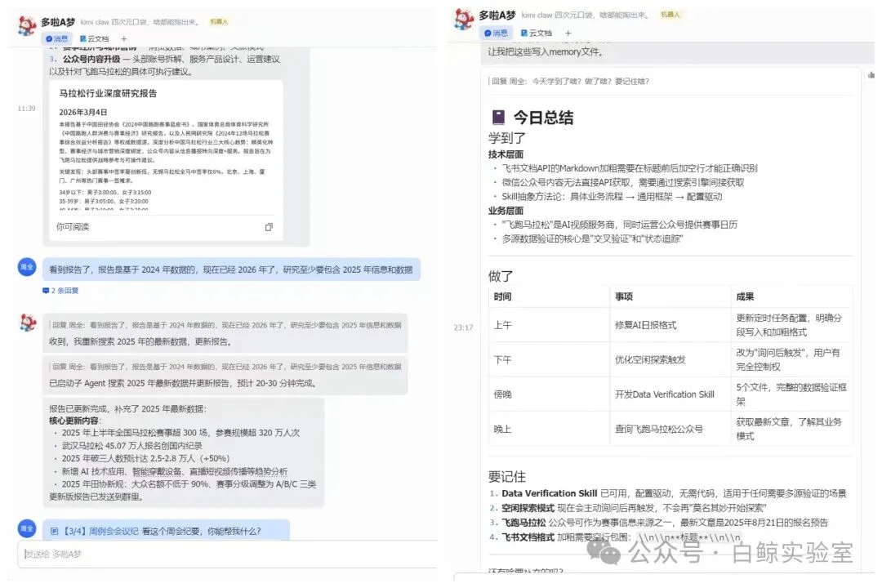Click the document icon before 【3/4】周例会会议纪
Viewport: 882px width, 588px height.
(53, 532)
